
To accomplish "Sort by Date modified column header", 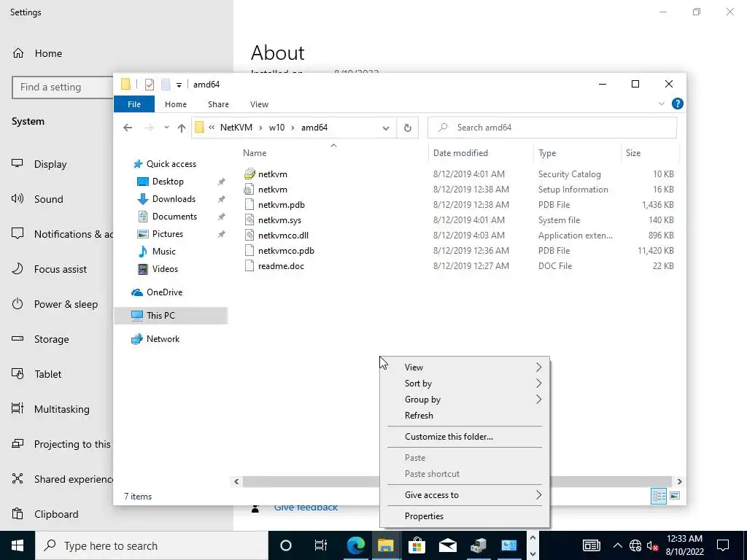I will tap(481, 153).
